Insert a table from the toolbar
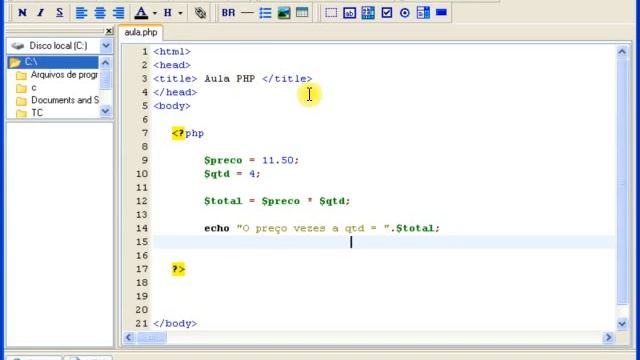Viewport: 640px width, 360px height. (302, 13)
